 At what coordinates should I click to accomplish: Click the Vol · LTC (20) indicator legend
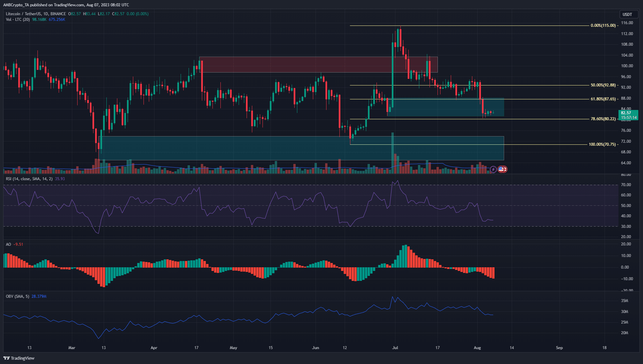click(x=18, y=20)
